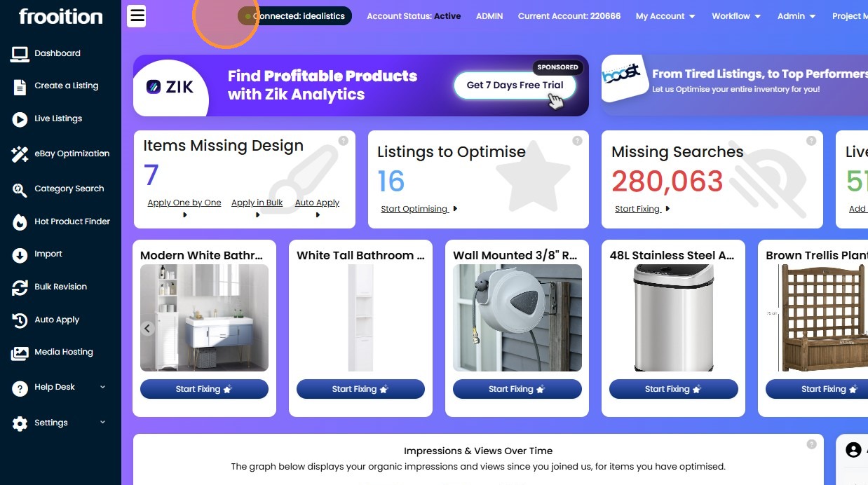Click the Start Optimising link
This screenshot has width=868, height=485.
tap(414, 209)
